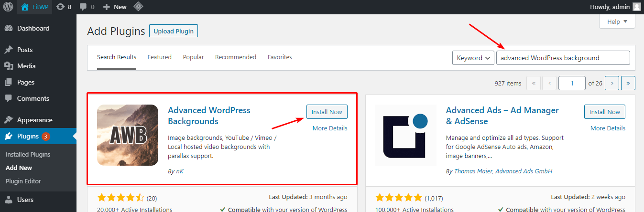Install Advanced WordPress Backgrounds plugin
This screenshot has height=212, width=644.
(x=327, y=112)
